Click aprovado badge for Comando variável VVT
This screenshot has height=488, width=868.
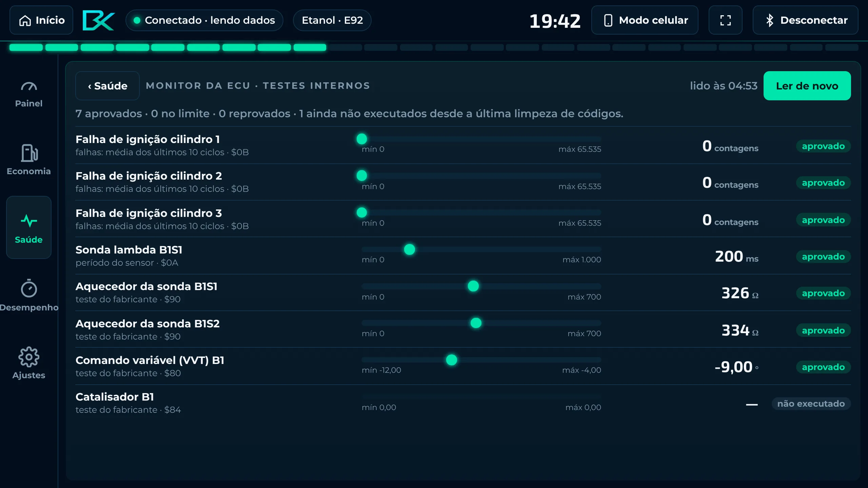[823, 367]
